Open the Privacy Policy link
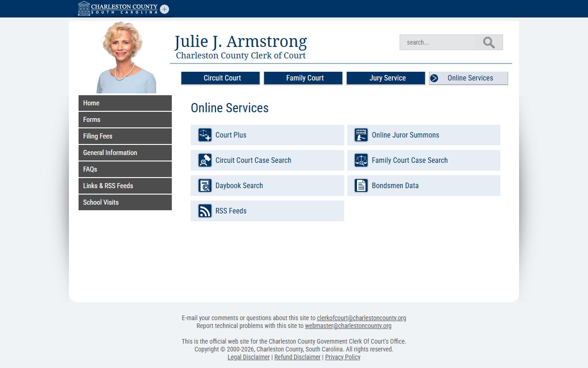 pos(343,357)
